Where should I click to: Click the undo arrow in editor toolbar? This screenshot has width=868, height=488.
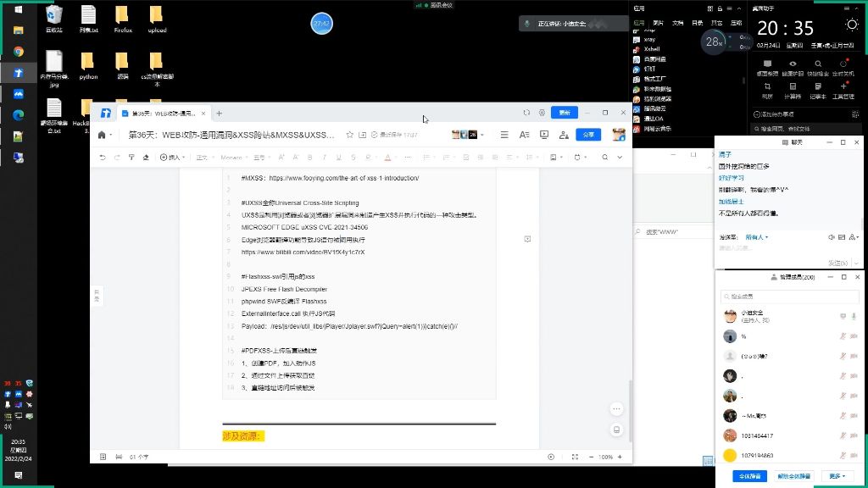point(103,157)
